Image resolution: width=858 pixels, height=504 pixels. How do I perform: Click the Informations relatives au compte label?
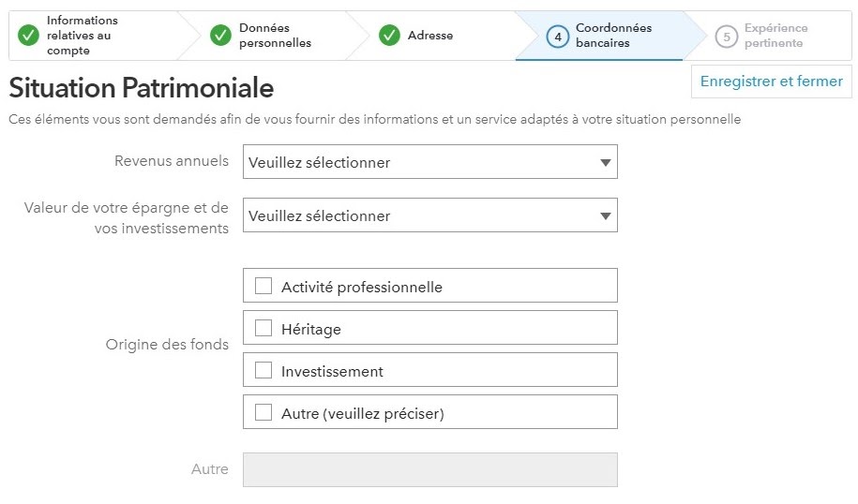coord(83,36)
